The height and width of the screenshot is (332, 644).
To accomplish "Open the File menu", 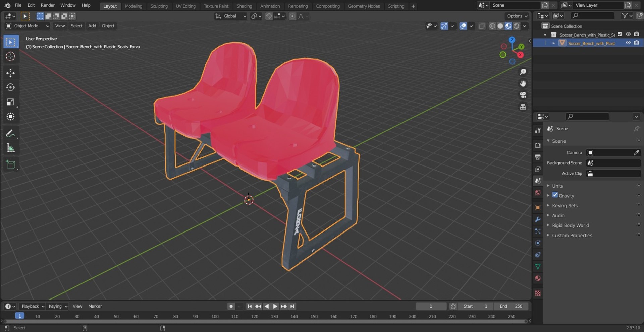I will tap(18, 5).
